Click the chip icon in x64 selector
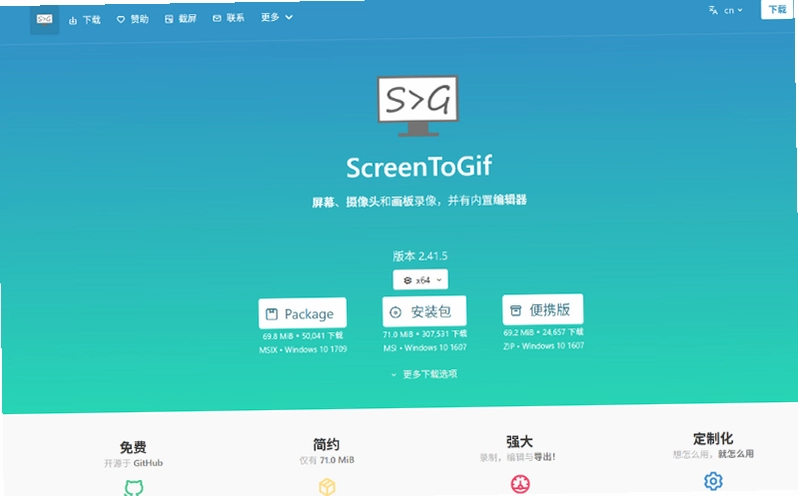This screenshot has width=798, height=496. [x=407, y=280]
